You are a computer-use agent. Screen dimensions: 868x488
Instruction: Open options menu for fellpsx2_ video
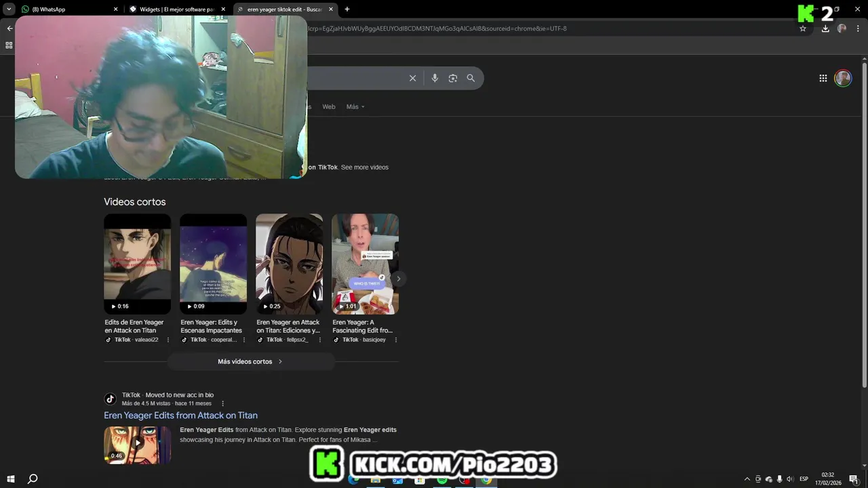tap(320, 340)
